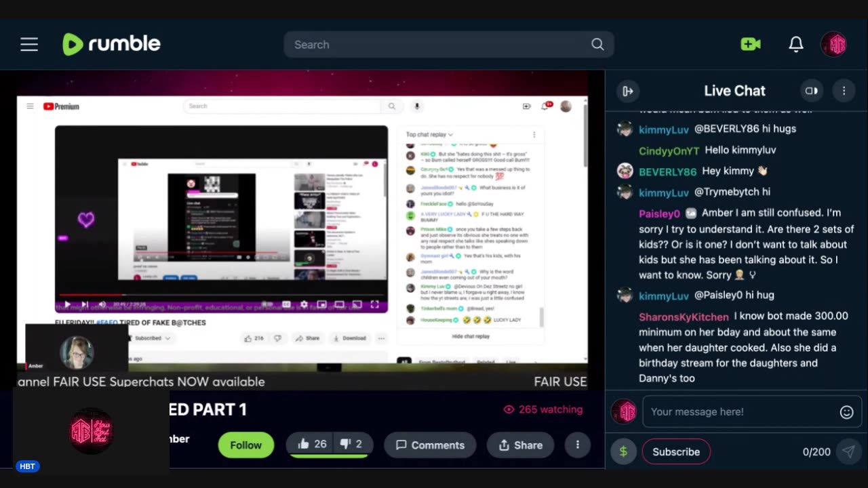Open Live Chat more options menu
The width and height of the screenshot is (868, 488).
[844, 91]
